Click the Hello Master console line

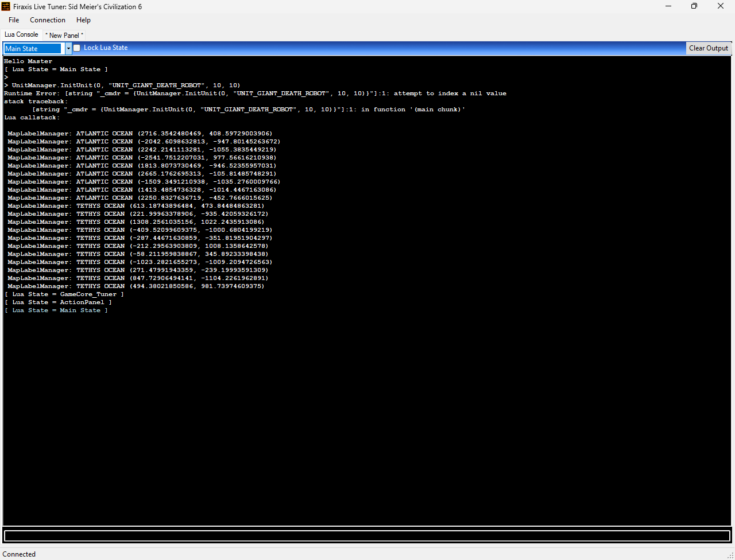point(28,61)
